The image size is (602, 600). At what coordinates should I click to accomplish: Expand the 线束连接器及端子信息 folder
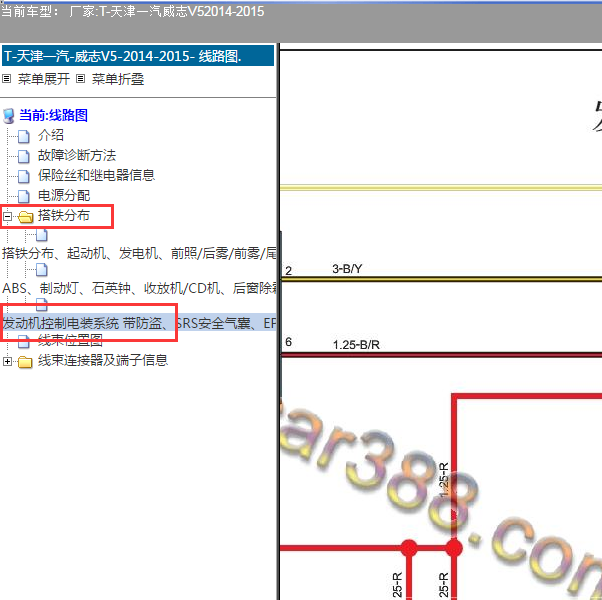pyautogui.click(x=7, y=361)
